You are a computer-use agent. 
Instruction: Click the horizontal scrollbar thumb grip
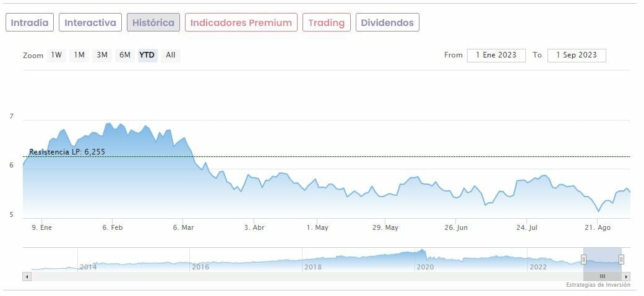click(x=602, y=276)
